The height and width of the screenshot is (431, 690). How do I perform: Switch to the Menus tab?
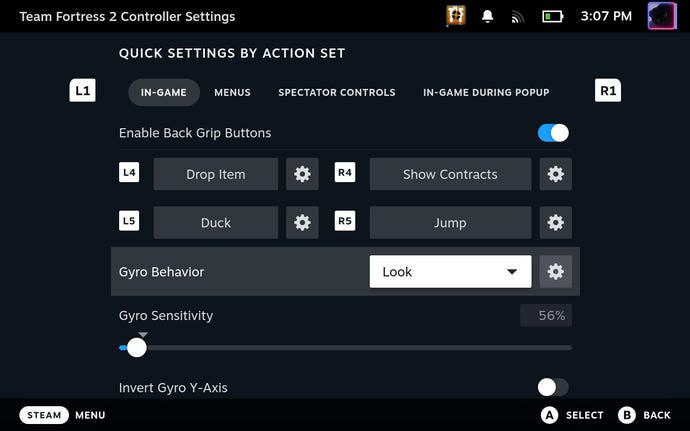232,92
